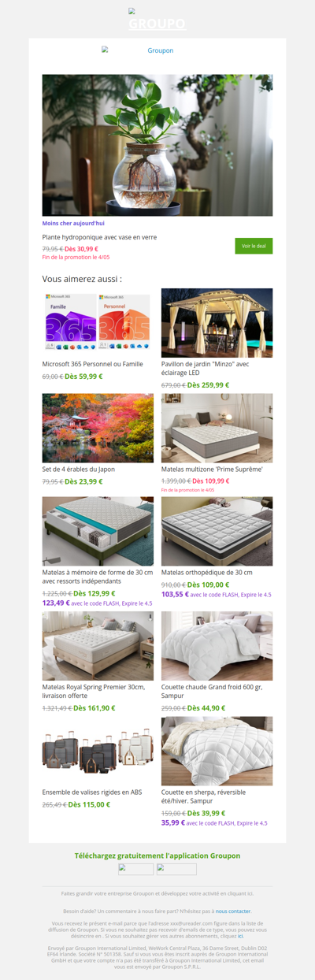The width and height of the screenshot is (315, 980).
Task: Click the Groupon banner at the top
Action: (157, 20)
